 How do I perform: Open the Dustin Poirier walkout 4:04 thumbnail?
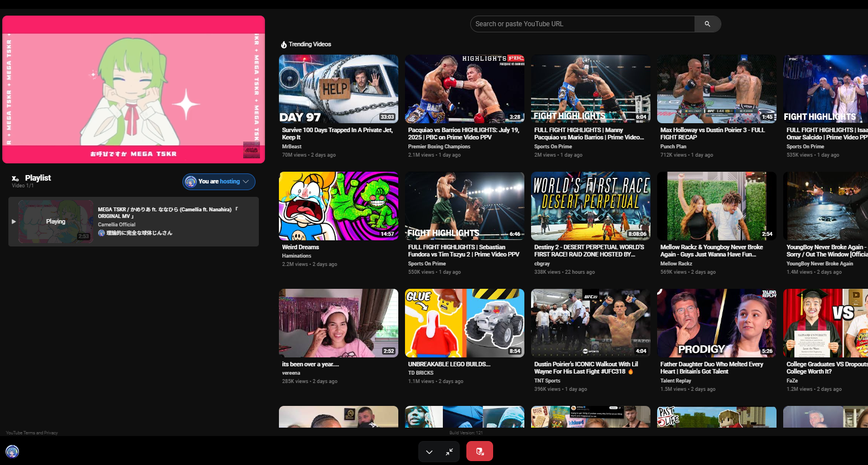591,323
